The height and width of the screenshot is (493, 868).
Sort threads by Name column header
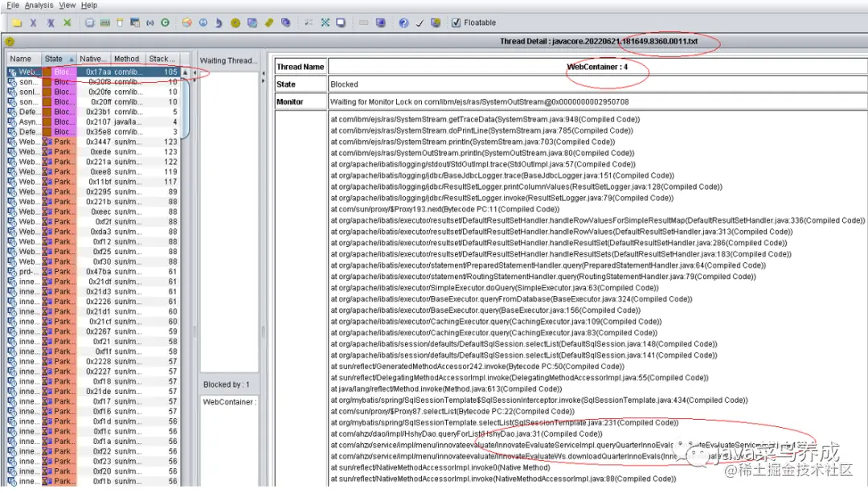point(23,59)
